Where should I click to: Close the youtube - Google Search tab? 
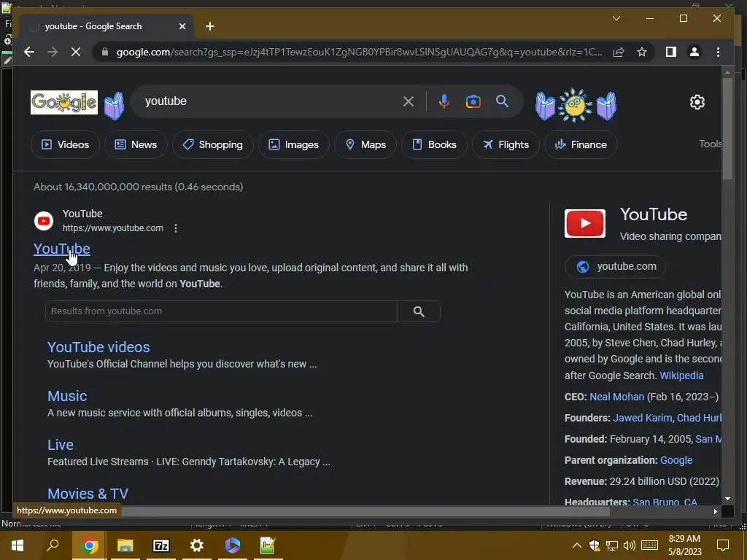pos(182,26)
